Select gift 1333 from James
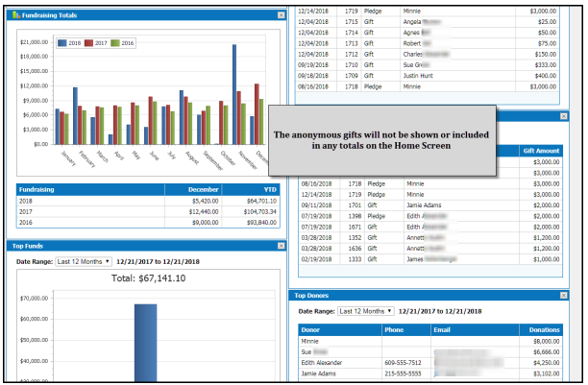Image resolution: width=588 pixels, height=385 pixels. coord(430,259)
